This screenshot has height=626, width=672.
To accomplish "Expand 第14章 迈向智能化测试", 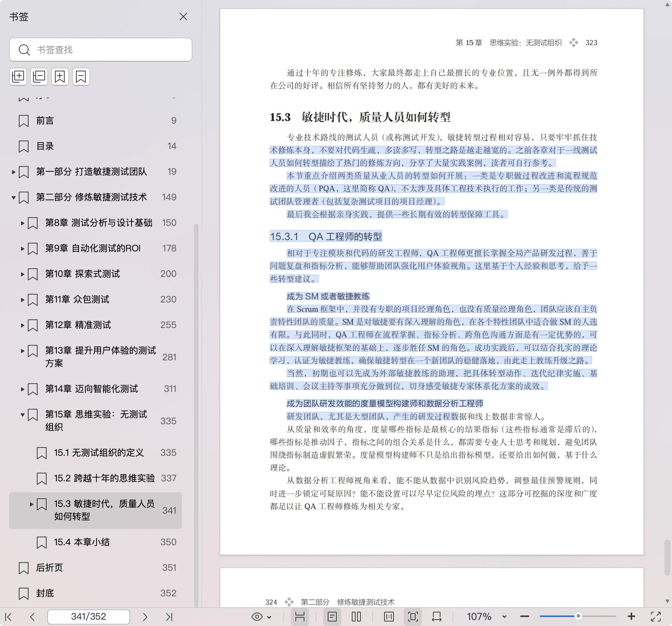I will pos(23,389).
